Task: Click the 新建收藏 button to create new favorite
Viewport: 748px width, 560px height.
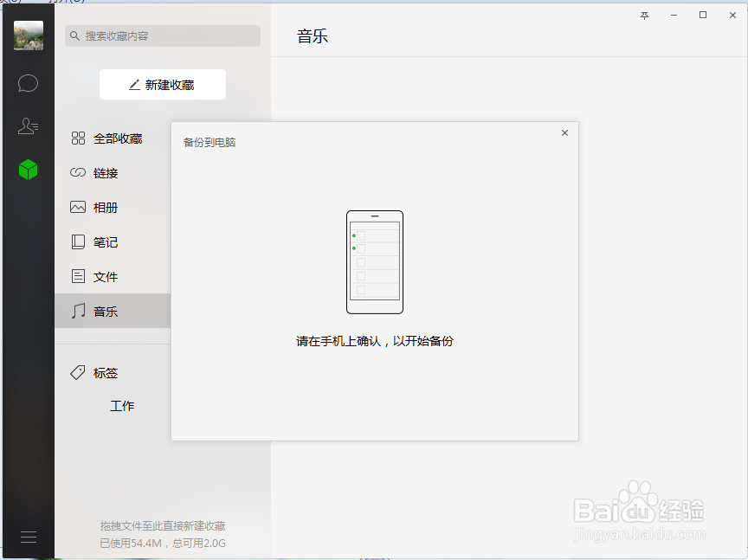Action: click(x=162, y=84)
